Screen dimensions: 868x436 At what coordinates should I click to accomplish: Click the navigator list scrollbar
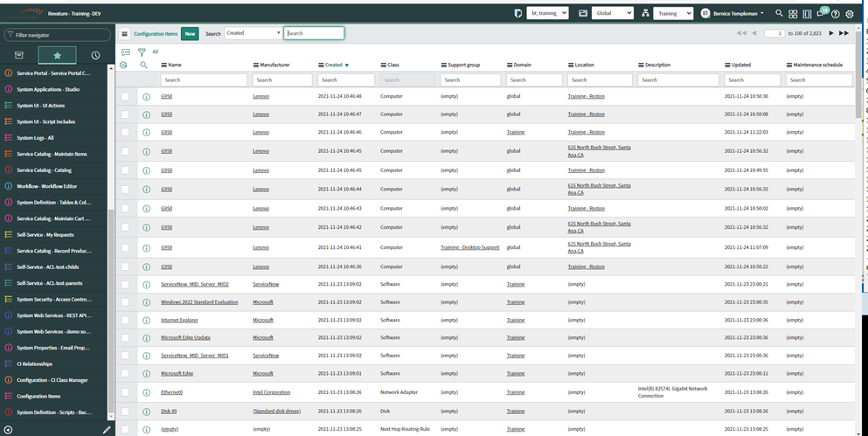click(111, 310)
